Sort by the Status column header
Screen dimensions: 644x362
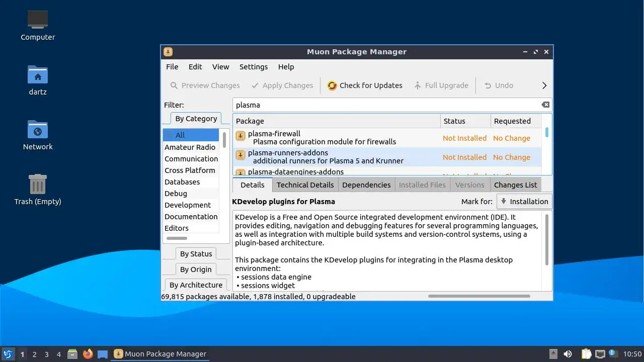(465, 121)
